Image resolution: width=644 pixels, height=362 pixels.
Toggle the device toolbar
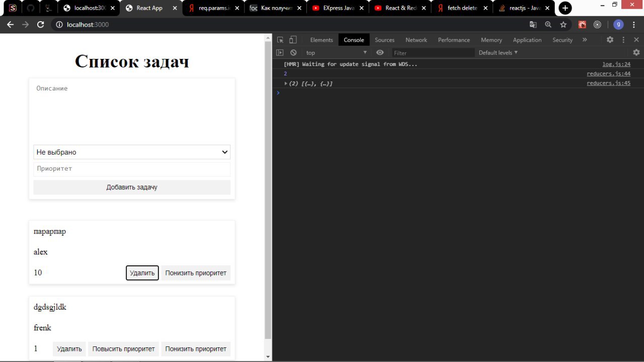pos(293,40)
